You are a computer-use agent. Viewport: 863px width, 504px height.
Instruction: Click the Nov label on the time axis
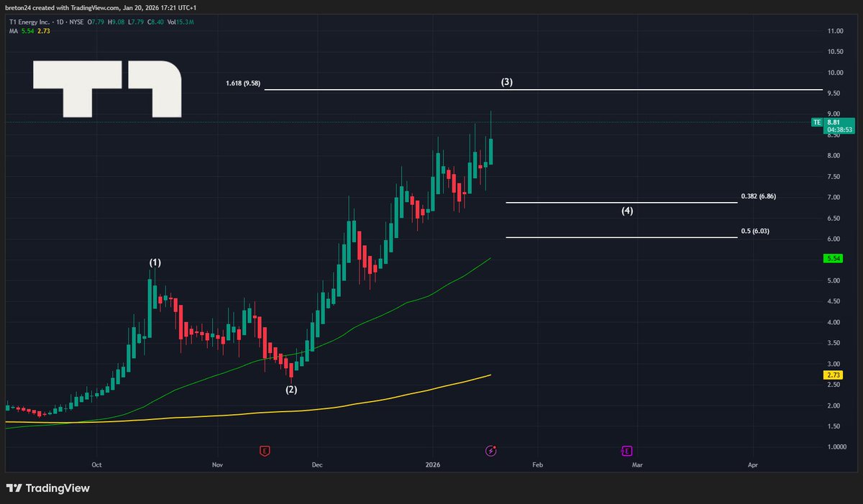pyautogui.click(x=219, y=465)
